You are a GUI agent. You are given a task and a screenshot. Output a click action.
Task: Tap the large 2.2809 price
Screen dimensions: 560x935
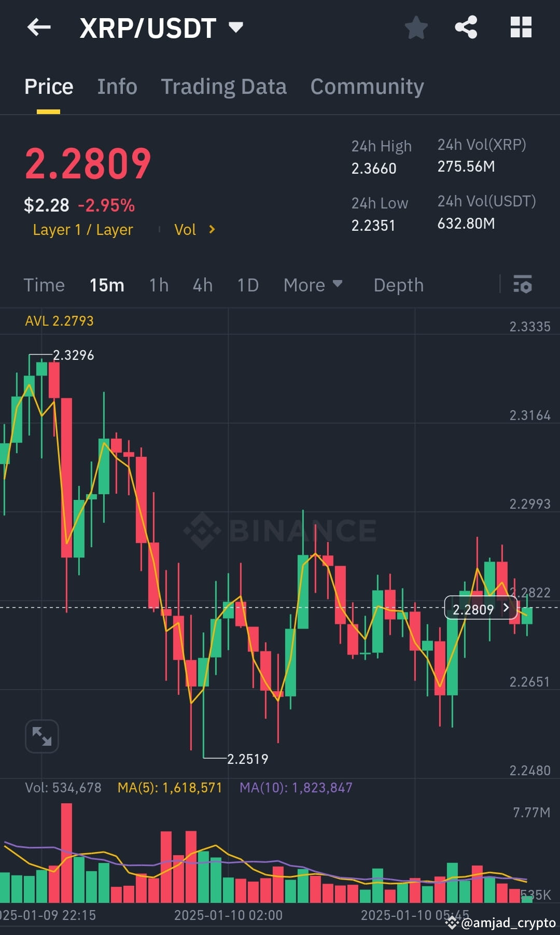tap(88, 164)
